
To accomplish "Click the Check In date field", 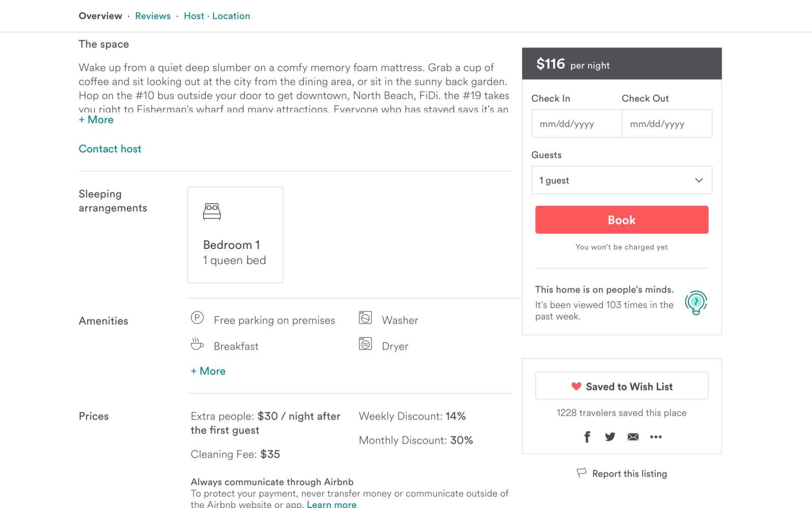I will 576,124.
